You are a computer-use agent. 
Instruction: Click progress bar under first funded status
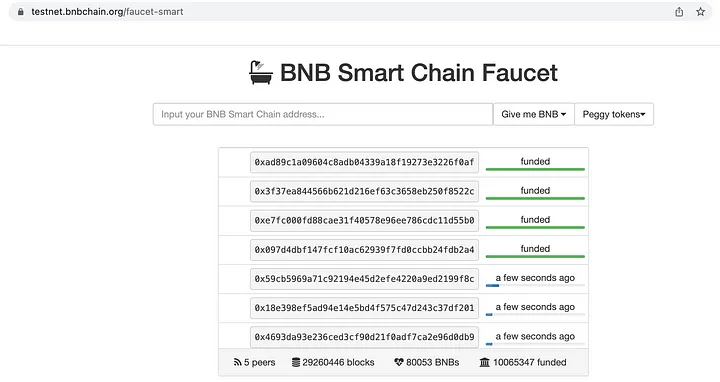(x=535, y=169)
